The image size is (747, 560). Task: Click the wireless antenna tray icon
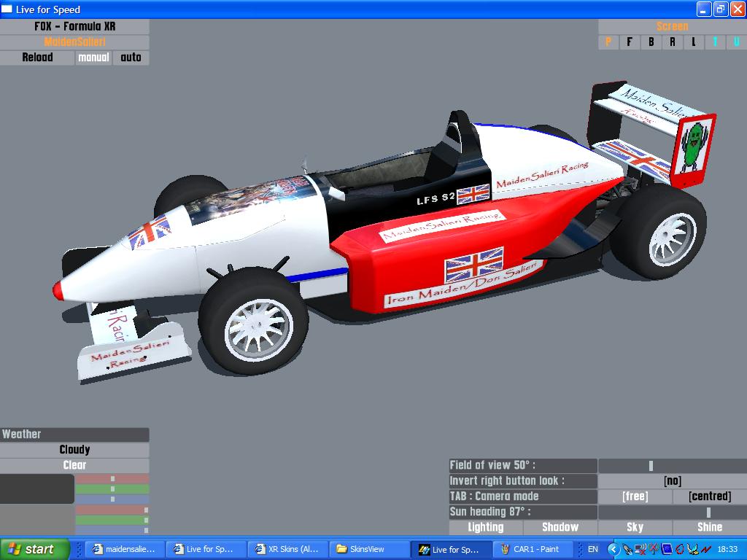(654, 550)
